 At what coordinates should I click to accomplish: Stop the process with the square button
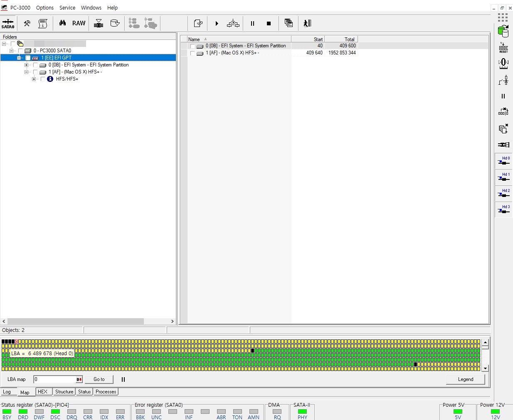tap(269, 24)
